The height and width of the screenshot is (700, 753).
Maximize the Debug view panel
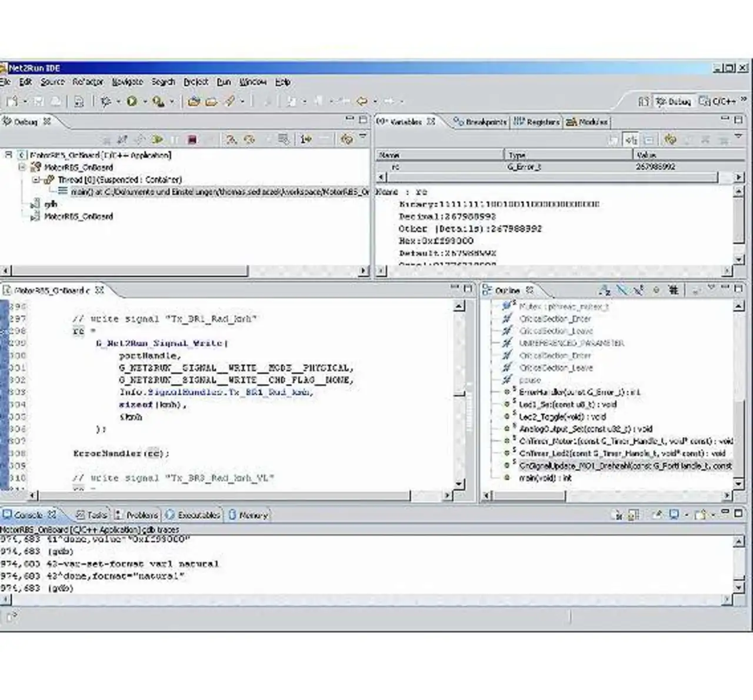tap(363, 120)
